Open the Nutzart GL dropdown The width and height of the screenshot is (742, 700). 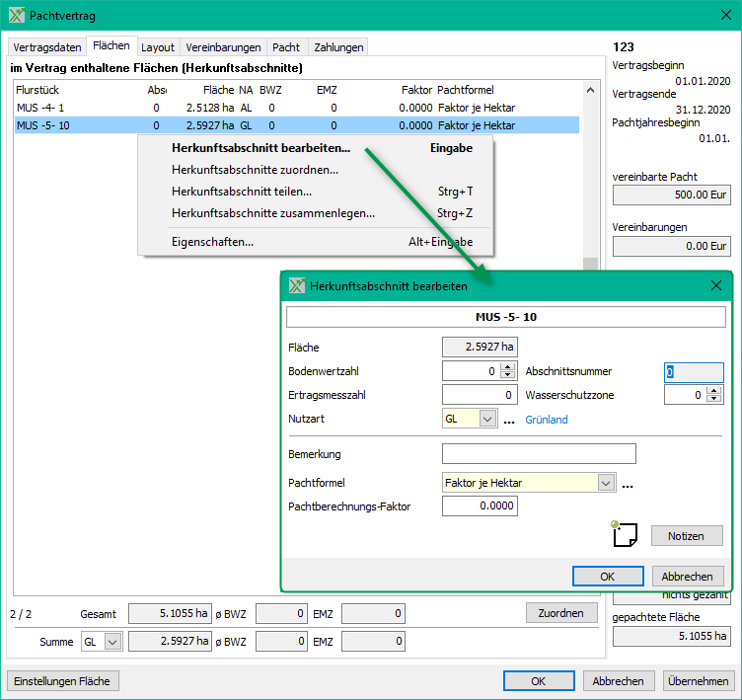pyautogui.click(x=486, y=420)
